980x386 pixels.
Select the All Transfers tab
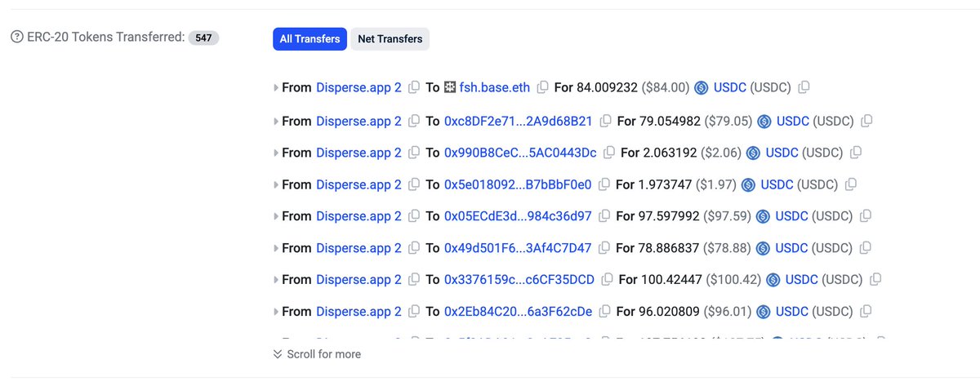310,38
